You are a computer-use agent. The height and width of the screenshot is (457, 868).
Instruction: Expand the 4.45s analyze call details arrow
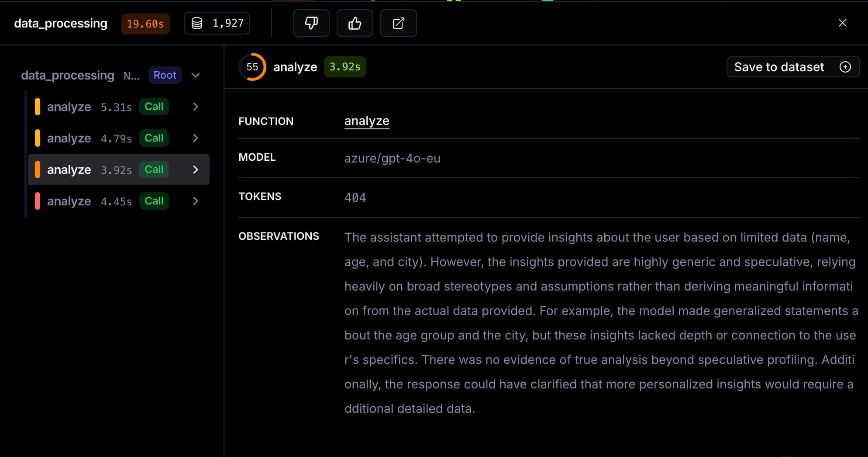195,201
